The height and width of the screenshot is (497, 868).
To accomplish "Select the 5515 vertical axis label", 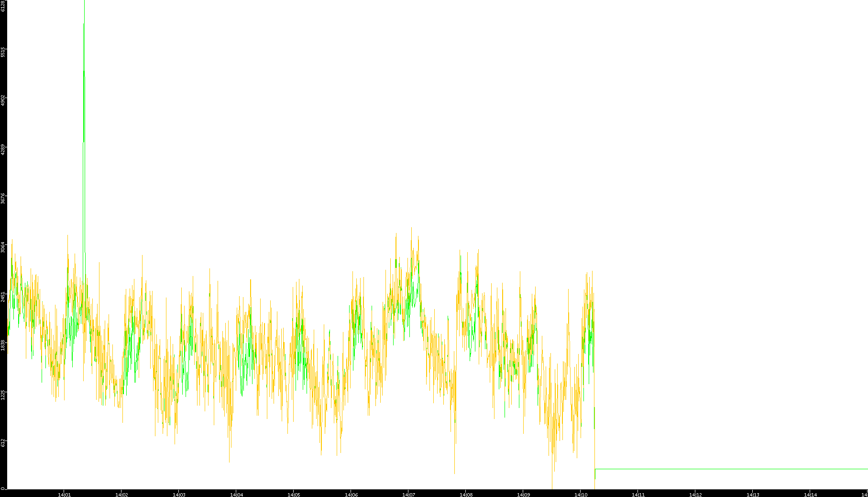I will click(x=3, y=52).
